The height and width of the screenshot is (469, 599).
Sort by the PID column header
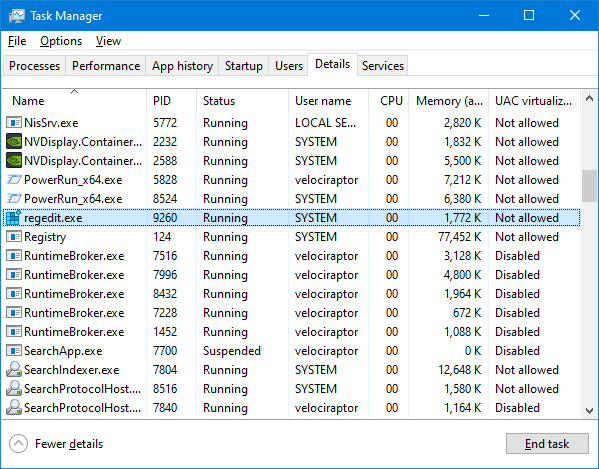pos(172,101)
